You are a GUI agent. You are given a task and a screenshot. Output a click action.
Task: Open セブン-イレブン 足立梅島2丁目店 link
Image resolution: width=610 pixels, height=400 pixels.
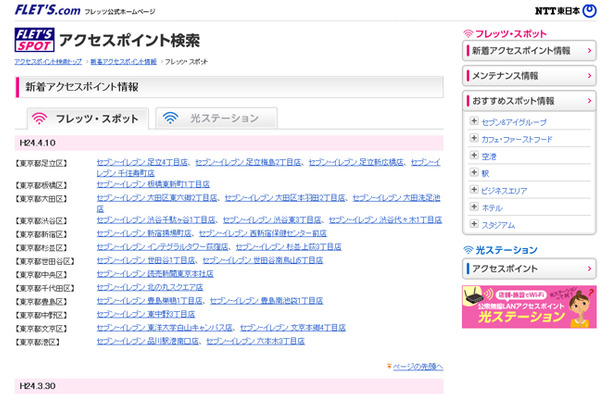[248, 162]
